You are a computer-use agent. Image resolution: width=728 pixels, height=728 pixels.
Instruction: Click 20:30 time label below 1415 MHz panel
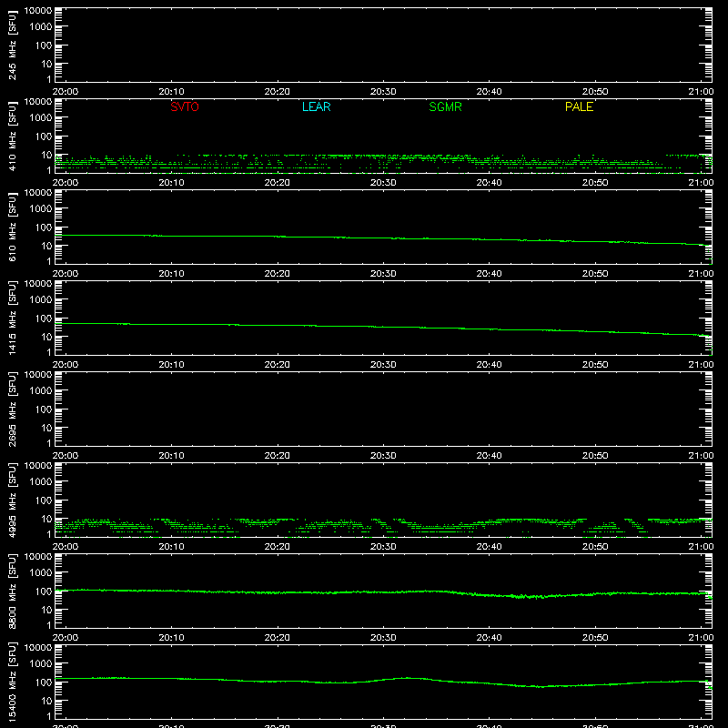tap(383, 365)
